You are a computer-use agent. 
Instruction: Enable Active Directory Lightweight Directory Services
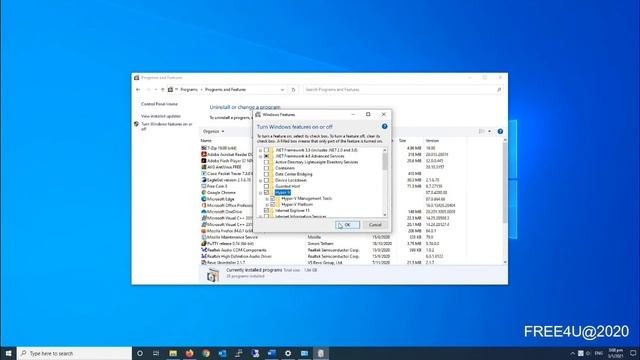pos(266,162)
